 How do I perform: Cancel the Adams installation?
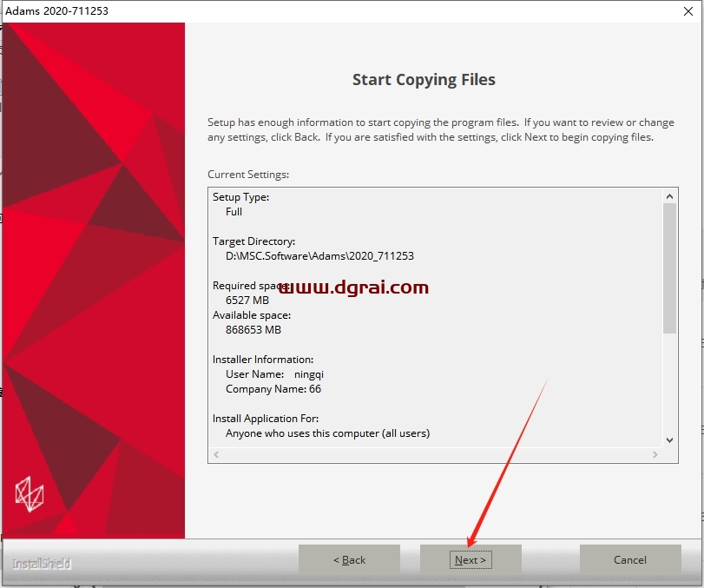(630, 559)
